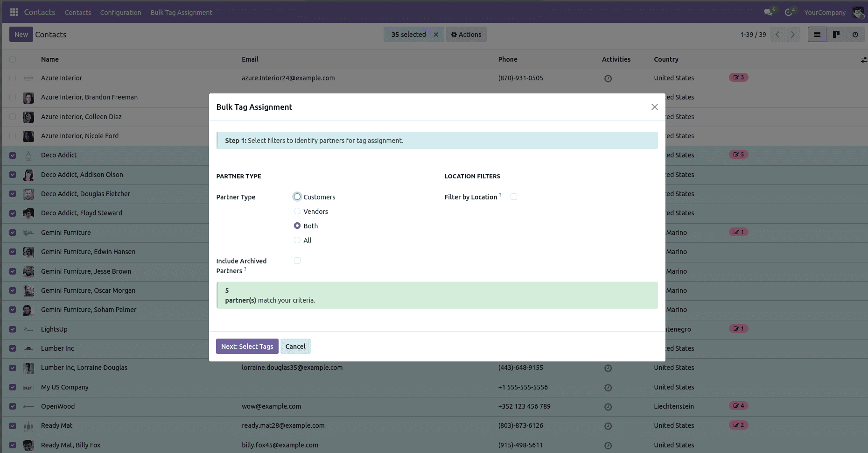Open the Actions dropdown

466,34
